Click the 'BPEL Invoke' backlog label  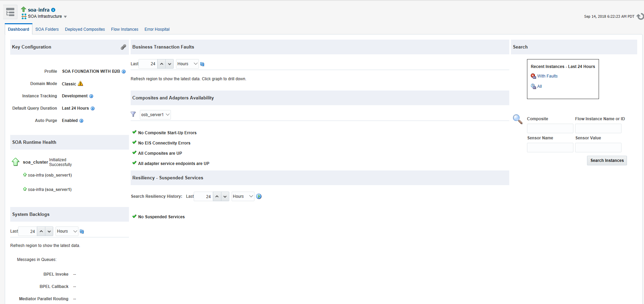(56, 274)
